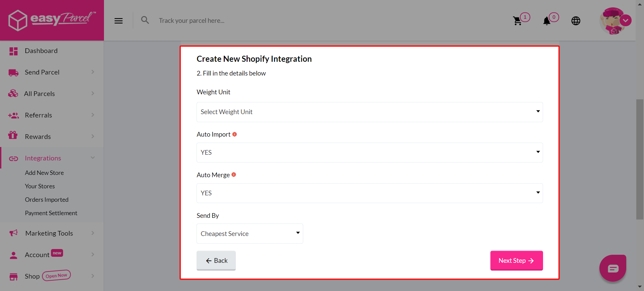Show the Auto Merge info tooltip icon
The image size is (644, 291).
pyautogui.click(x=234, y=175)
